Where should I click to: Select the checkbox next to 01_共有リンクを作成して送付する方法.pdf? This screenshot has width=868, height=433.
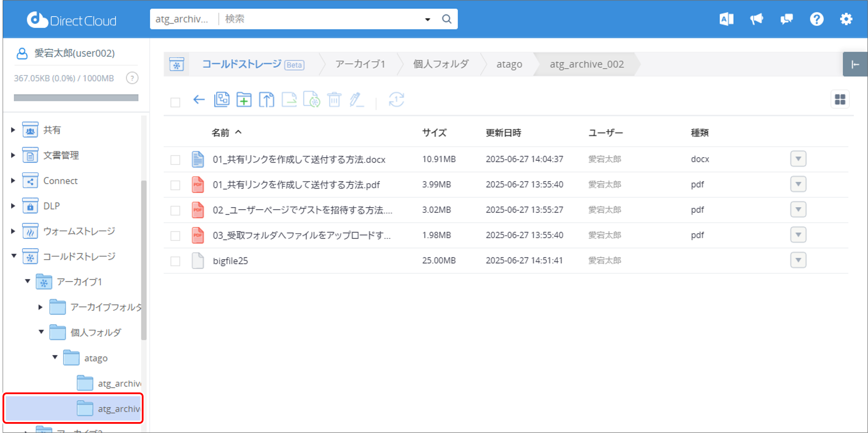[x=175, y=185]
